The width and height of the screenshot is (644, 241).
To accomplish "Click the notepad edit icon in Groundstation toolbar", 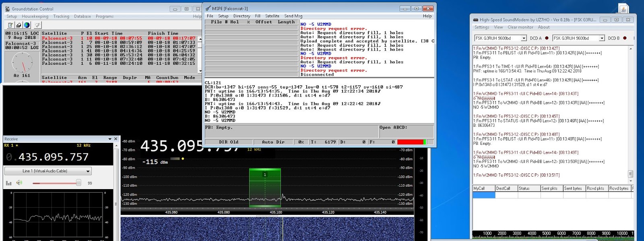I will tap(10, 25).
